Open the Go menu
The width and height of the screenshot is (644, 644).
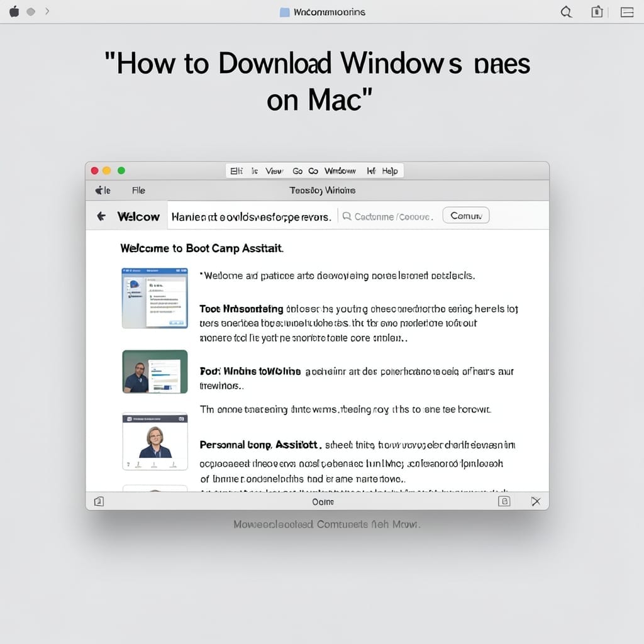tap(297, 171)
